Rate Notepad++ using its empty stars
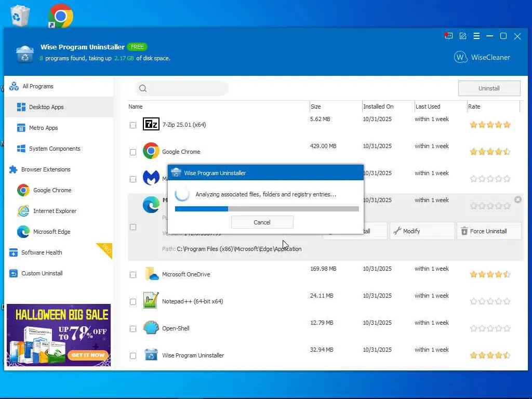This screenshot has width=532, height=399. (490, 301)
